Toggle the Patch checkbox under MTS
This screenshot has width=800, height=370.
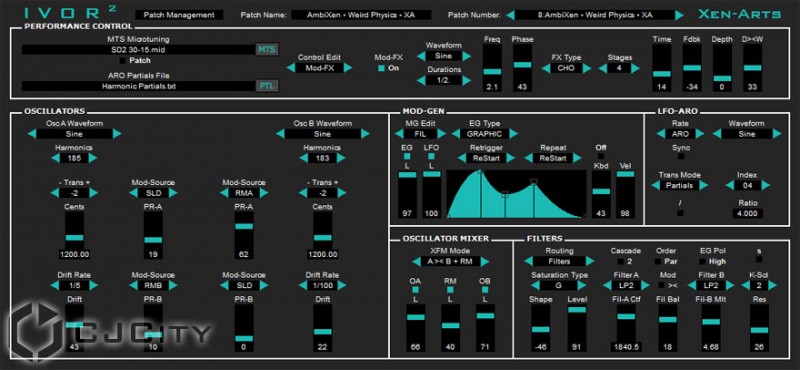pos(122,61)
